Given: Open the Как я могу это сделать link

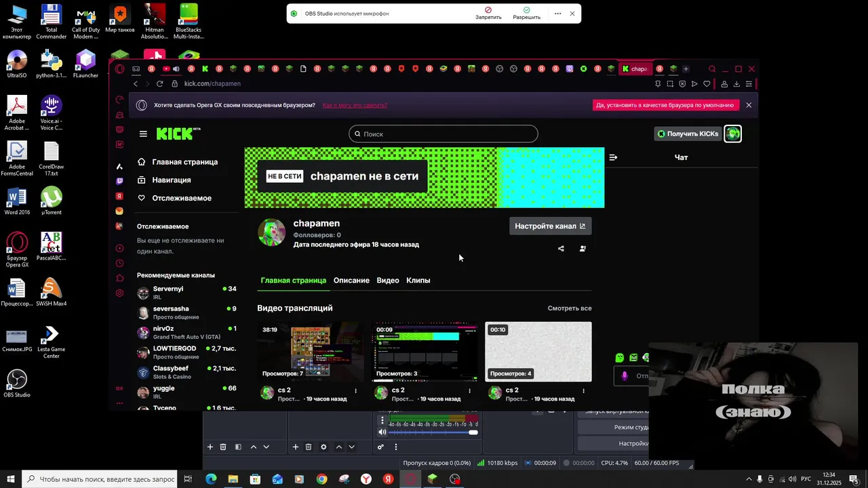Looking at the screenshot, I should point(355,105).
